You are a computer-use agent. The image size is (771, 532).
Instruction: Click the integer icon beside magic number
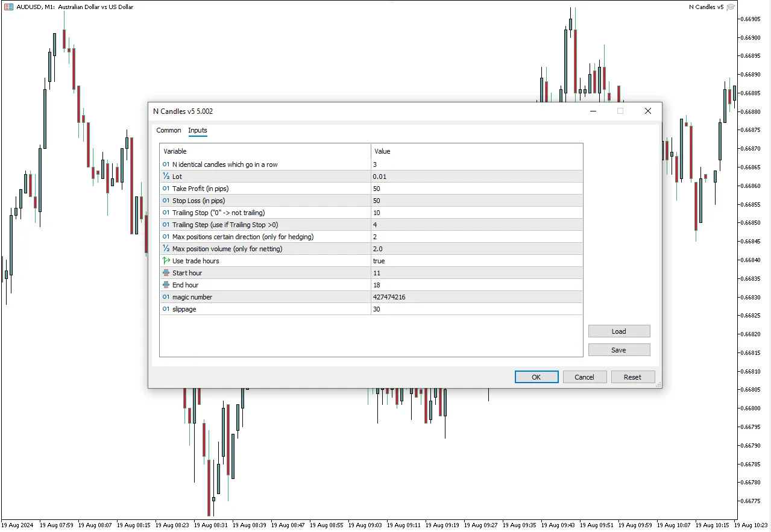tap(166, 297)
